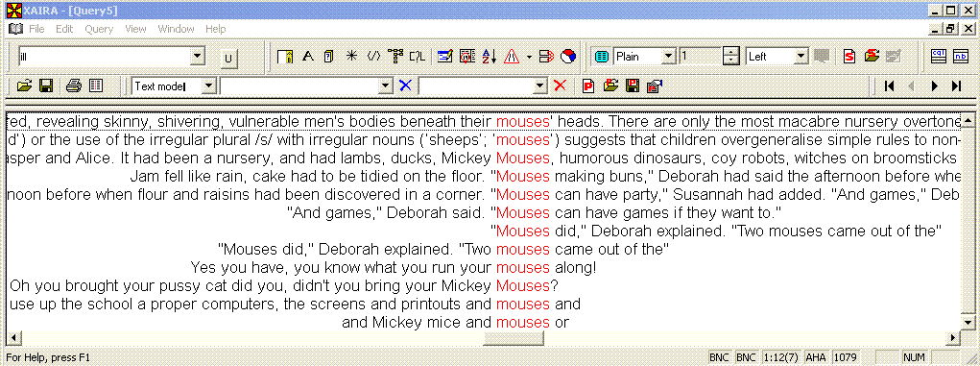980x366 pixels.
Task: Clear first filter with blue X
Action: click(405, 85)
